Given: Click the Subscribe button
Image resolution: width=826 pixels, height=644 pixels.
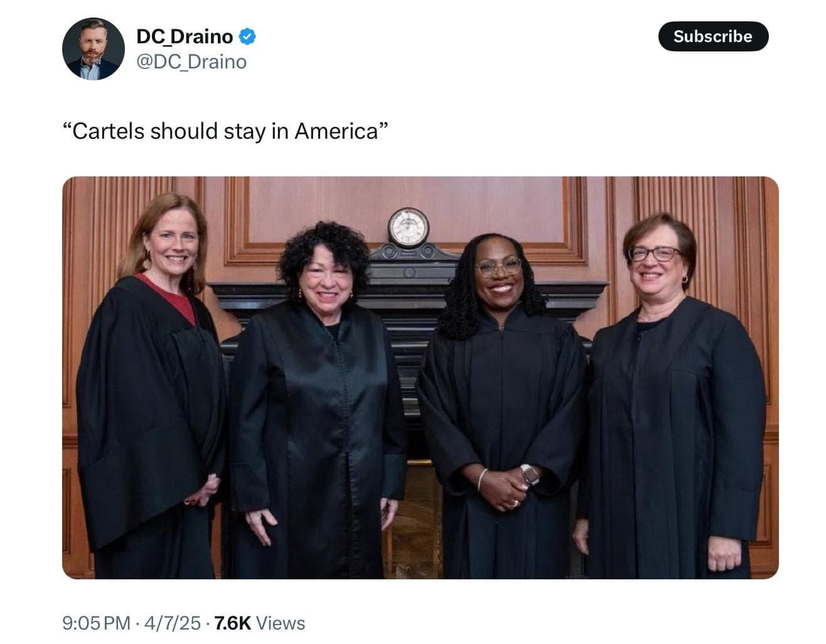Looking at the screenshot, I should click(713, 36).
